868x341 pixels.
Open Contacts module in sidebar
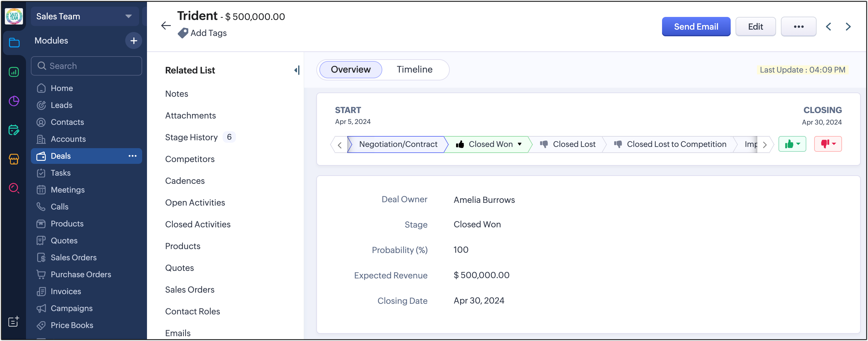pos(67,122)
